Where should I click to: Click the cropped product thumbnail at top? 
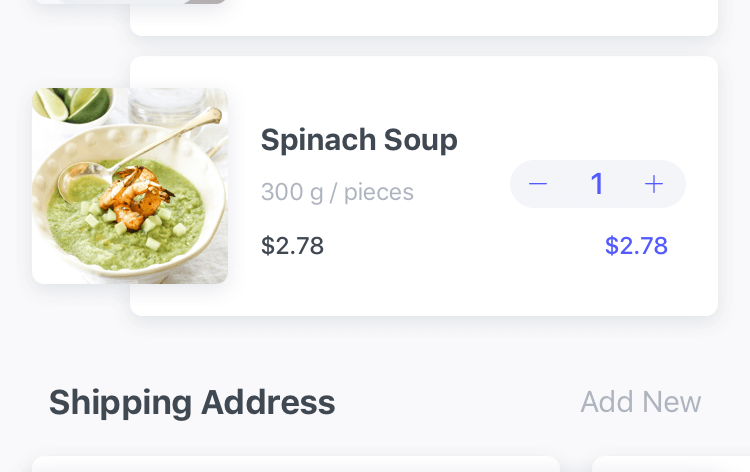[x=130, y=2]
